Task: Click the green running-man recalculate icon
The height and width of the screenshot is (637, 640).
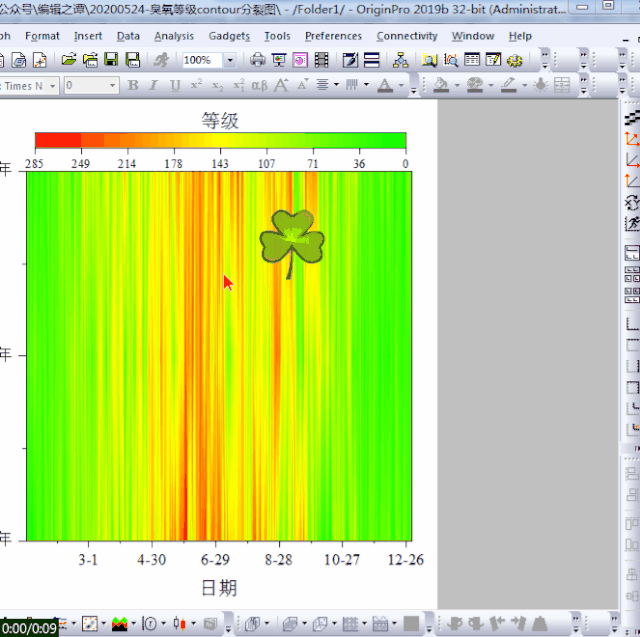Action: click(161, 61)
